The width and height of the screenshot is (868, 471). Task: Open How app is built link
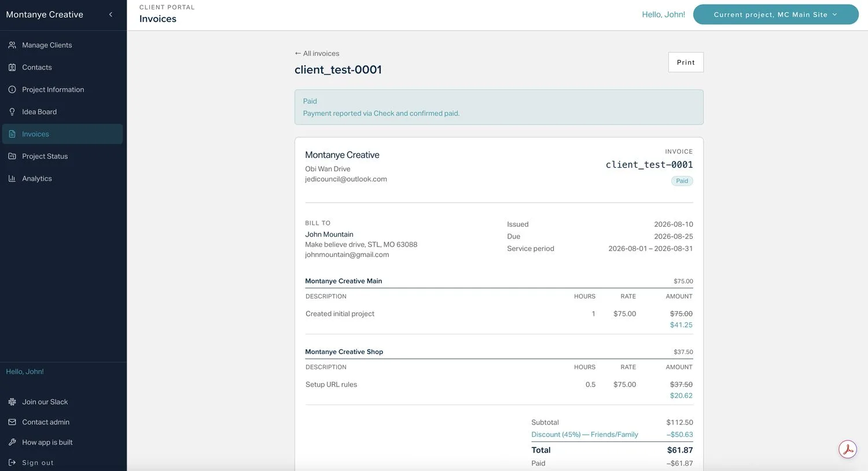tap(47, 442)
